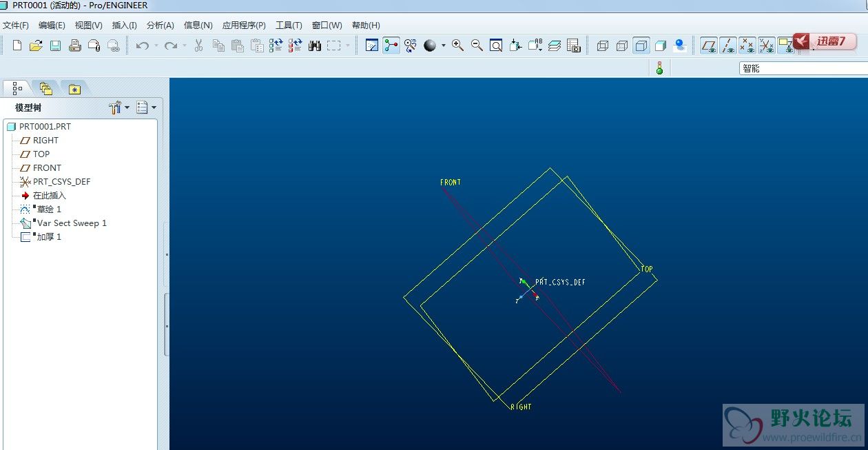This screenshot has height=450, width=868.
Task: Toggle datum axes display
Action: [x=727, y=45]
